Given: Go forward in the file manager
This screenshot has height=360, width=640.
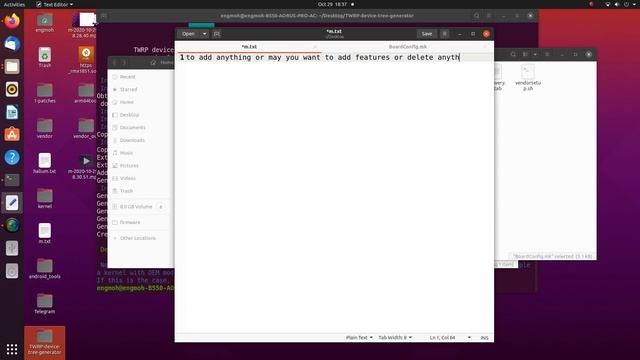Looking at the screenshot, I should 124,62.
